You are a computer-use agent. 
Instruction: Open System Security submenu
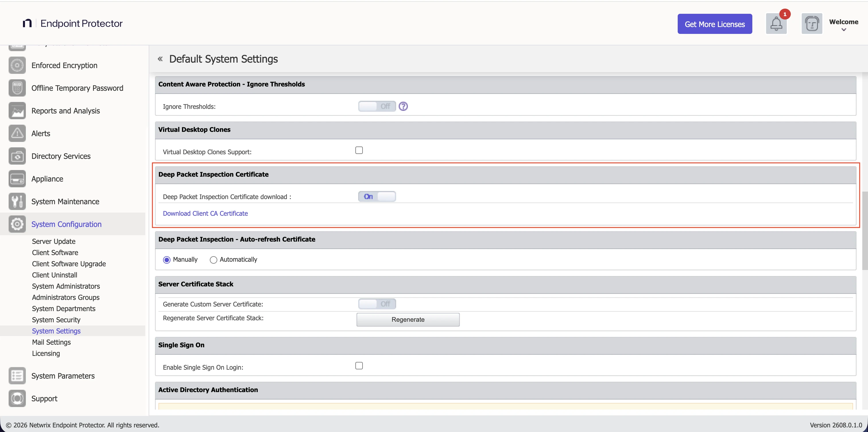56,320
